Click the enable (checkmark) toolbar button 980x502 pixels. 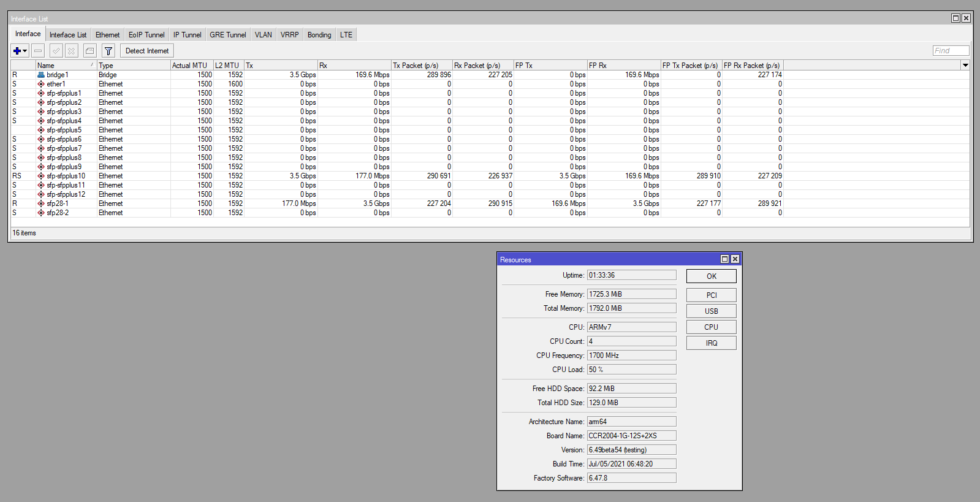coord(56,51)
